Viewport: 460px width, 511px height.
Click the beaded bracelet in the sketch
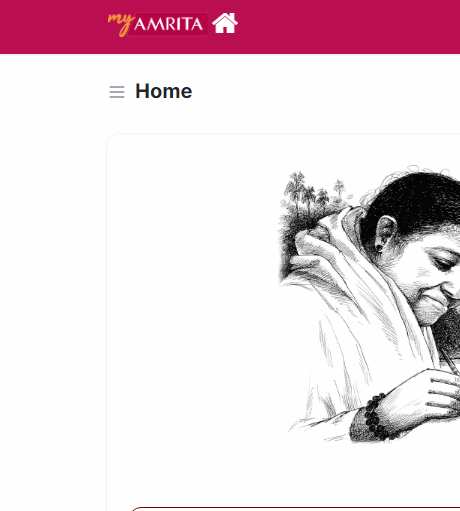(x=375, y=416)
